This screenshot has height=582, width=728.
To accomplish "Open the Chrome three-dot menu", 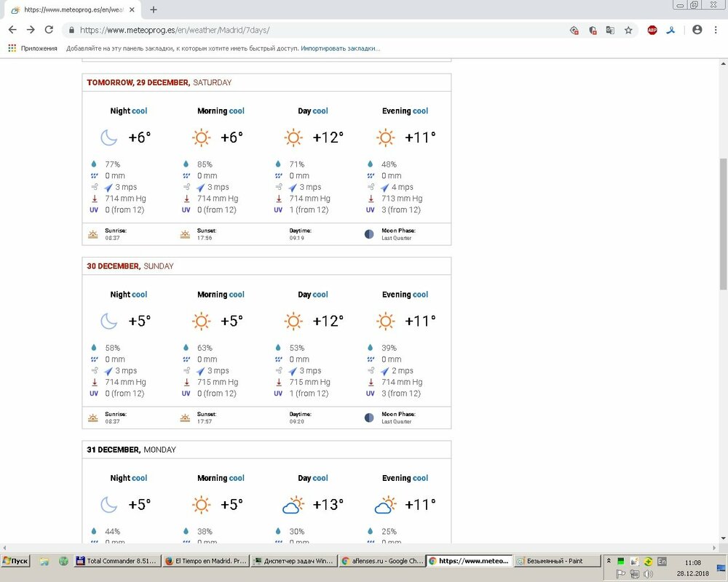I will click(715, 30).
